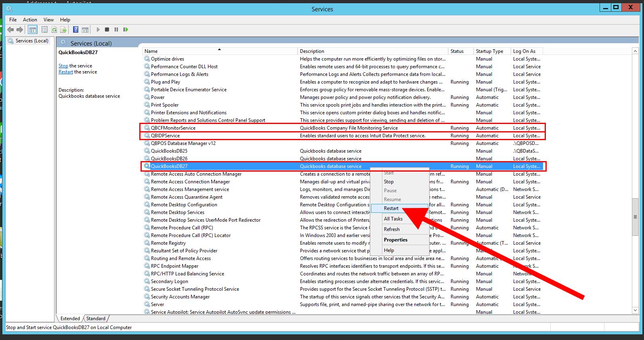The image size is (644, 340).
Task: Click the Export List toolbar icon
Action: coord(63,29)
